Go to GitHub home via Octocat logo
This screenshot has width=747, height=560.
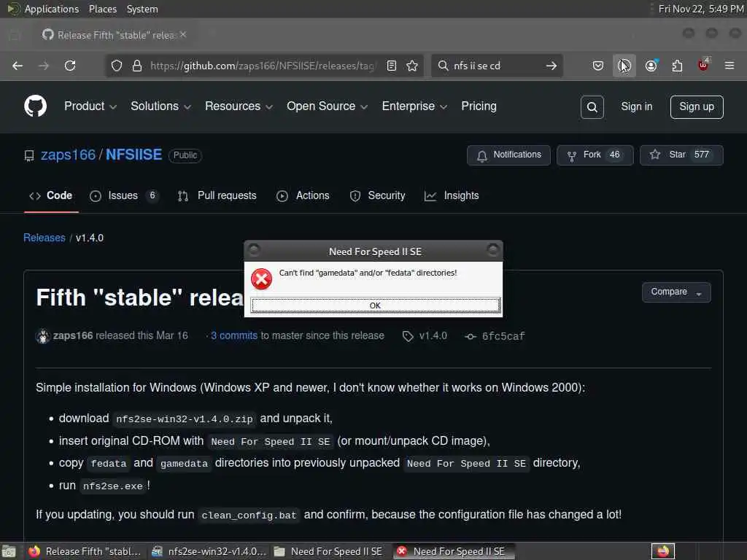click(36, 106)
